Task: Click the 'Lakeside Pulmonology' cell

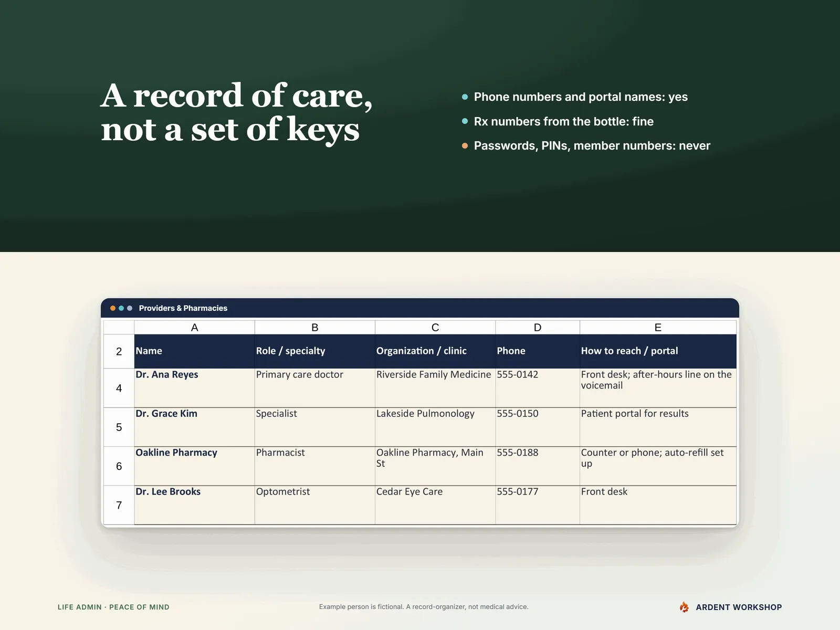Action: (x=435, y=427)
